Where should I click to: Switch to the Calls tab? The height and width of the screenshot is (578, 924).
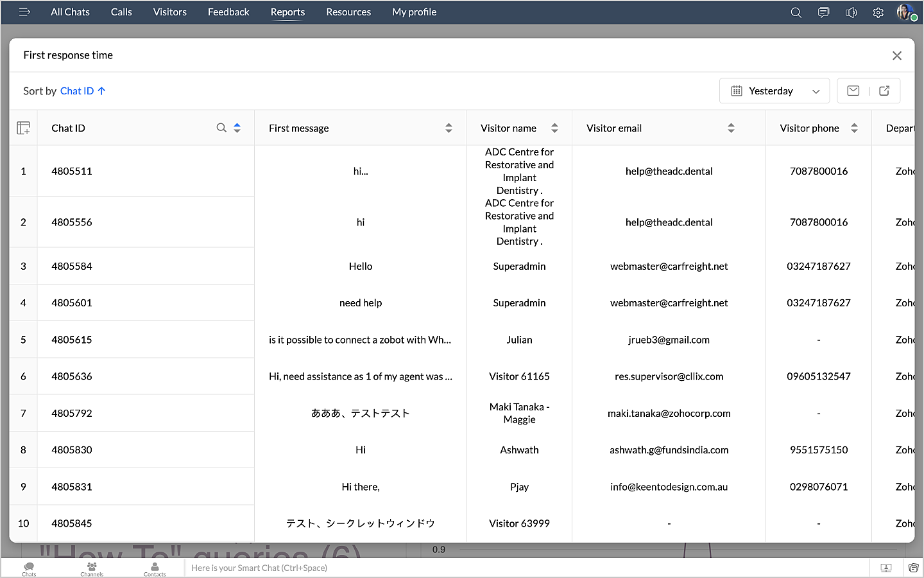pos(121,12)
